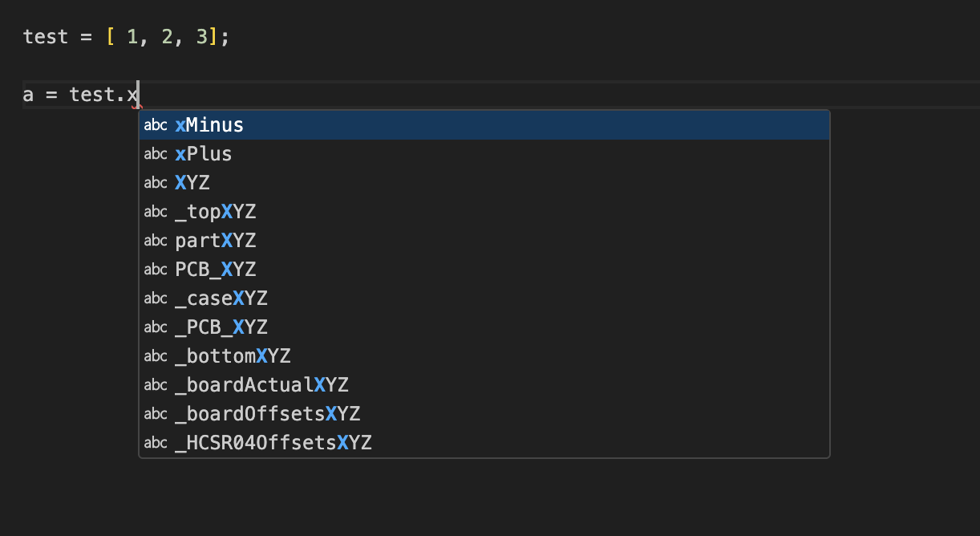Insert the PCB_XYZ completion
Screen dimensions: 980x536
click(x=216, y=270)
